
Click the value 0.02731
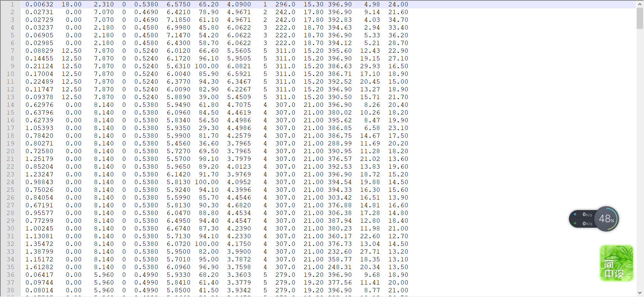point(39,12)
